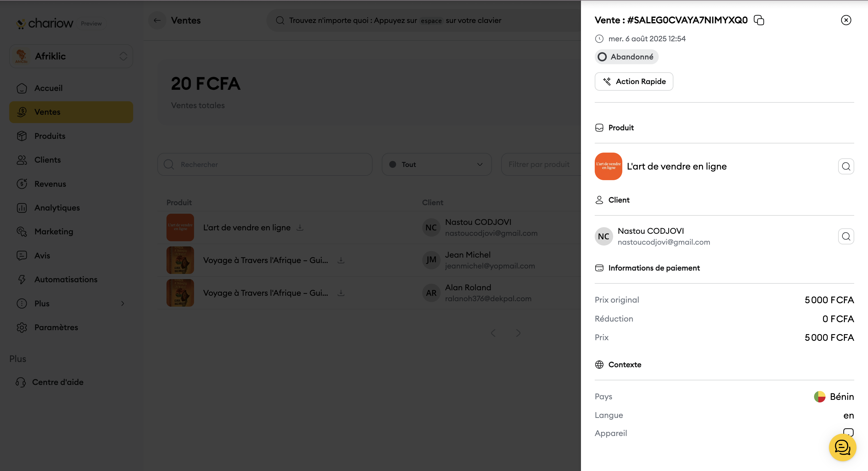Open the support chat bubble

coord(842,447)
